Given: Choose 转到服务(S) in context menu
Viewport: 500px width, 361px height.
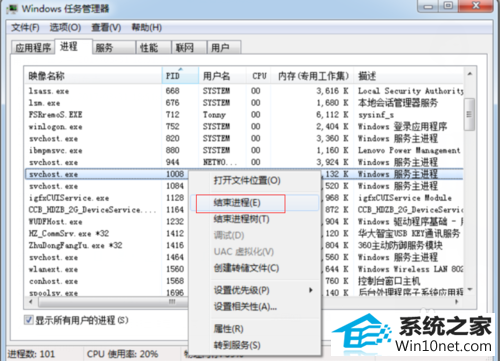Looking at the screenshot, I should coord(254,345).
